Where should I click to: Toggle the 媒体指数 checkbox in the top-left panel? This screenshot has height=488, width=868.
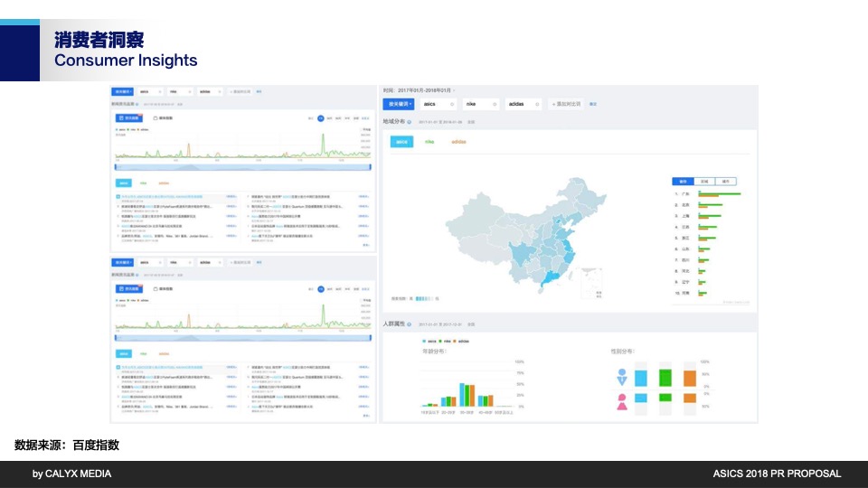pyautogui.click(x=156, y=118)
